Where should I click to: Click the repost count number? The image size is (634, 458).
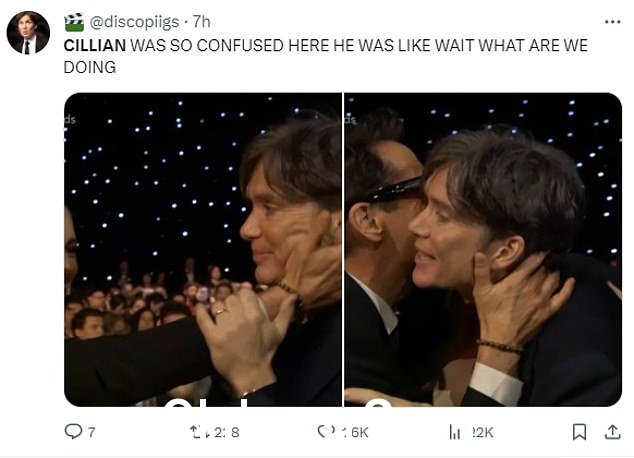coord(227,432)
